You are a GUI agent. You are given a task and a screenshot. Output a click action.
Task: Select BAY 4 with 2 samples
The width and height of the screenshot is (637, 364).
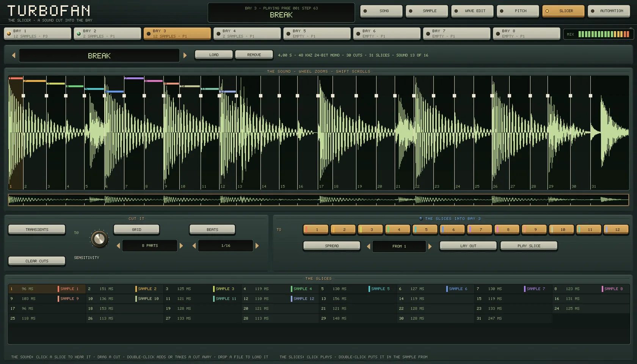[247, 33]
